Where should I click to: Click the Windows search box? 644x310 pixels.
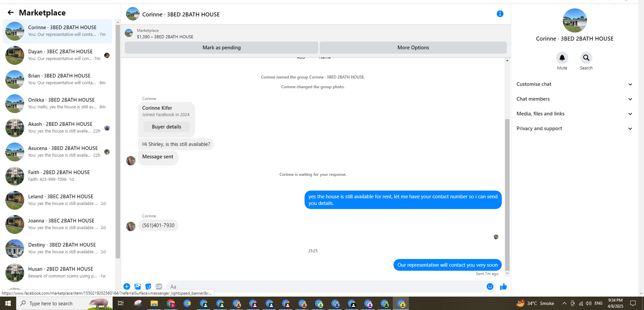[64, 303]
